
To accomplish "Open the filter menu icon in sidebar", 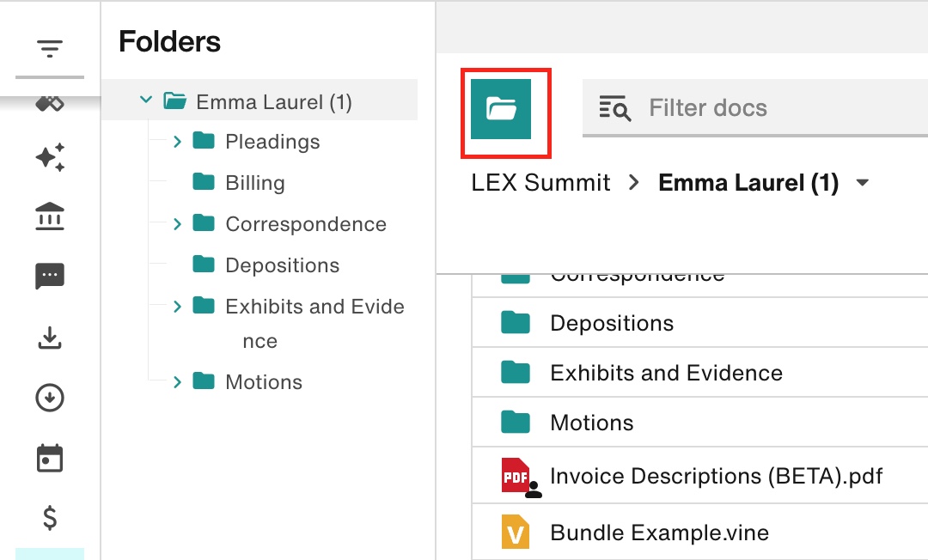I will coord(50,48).
